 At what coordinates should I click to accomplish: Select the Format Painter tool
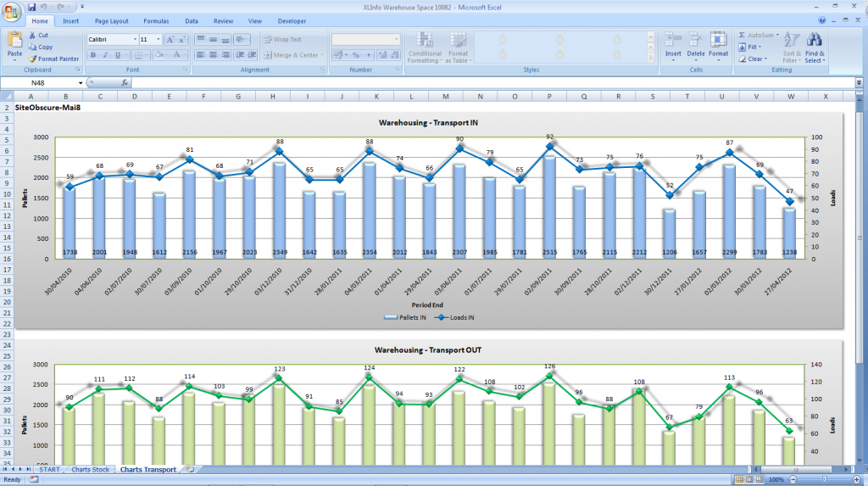53,59
